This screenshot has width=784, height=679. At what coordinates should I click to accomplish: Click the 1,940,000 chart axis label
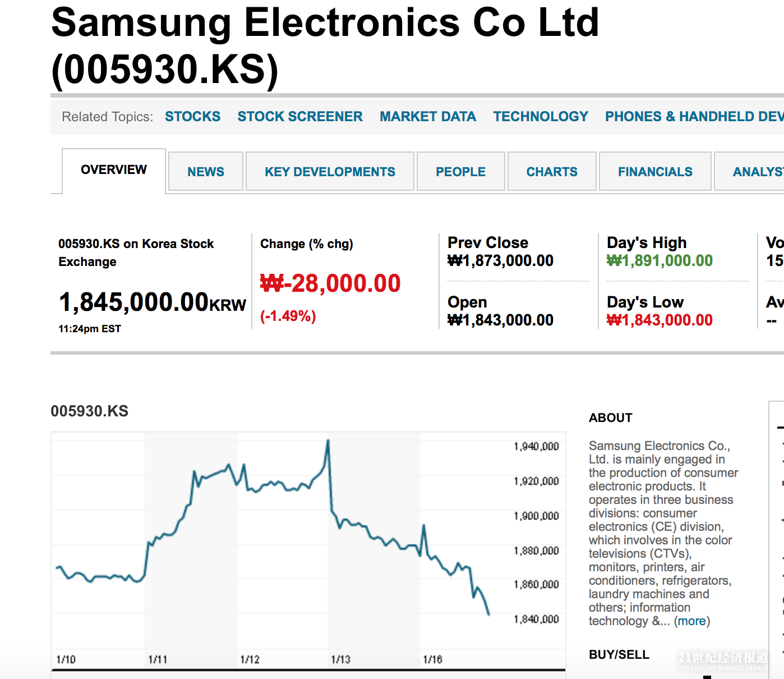click(536, 447)
